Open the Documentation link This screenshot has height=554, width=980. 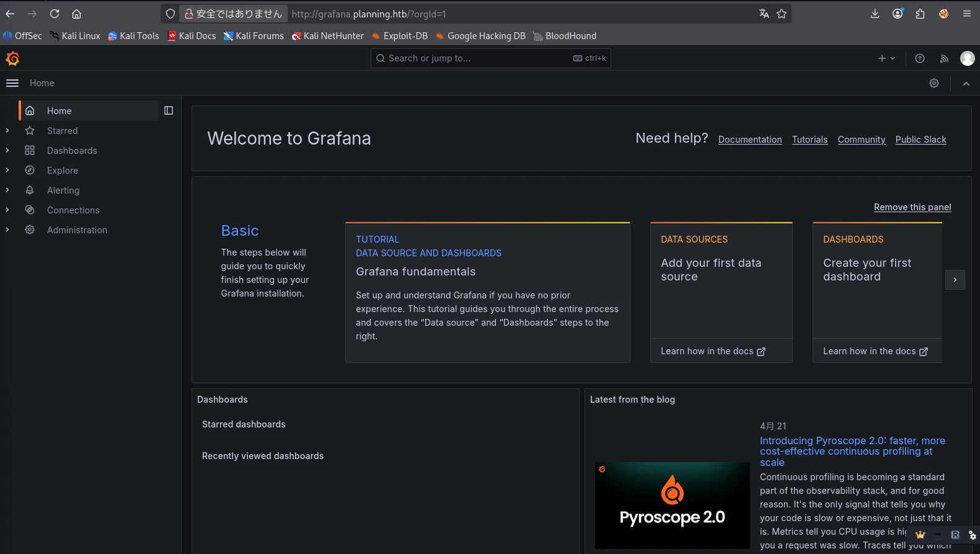pos(750,140)
